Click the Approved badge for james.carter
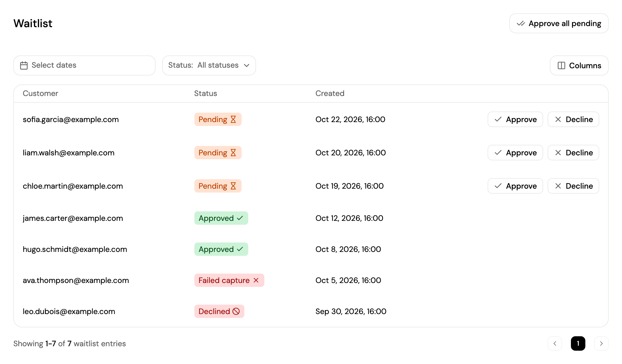This screenshot has width=622, height=364. (x=221, y=218)
